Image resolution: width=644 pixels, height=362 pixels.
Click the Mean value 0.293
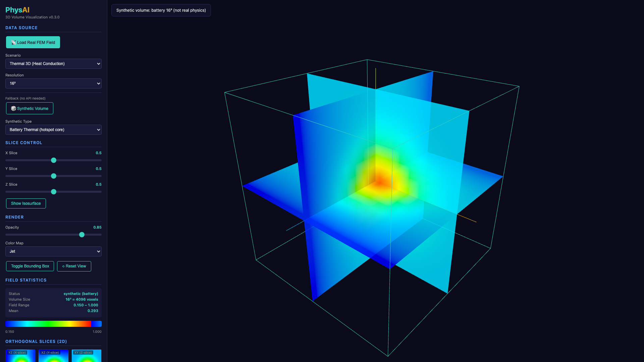pos(93,311)
